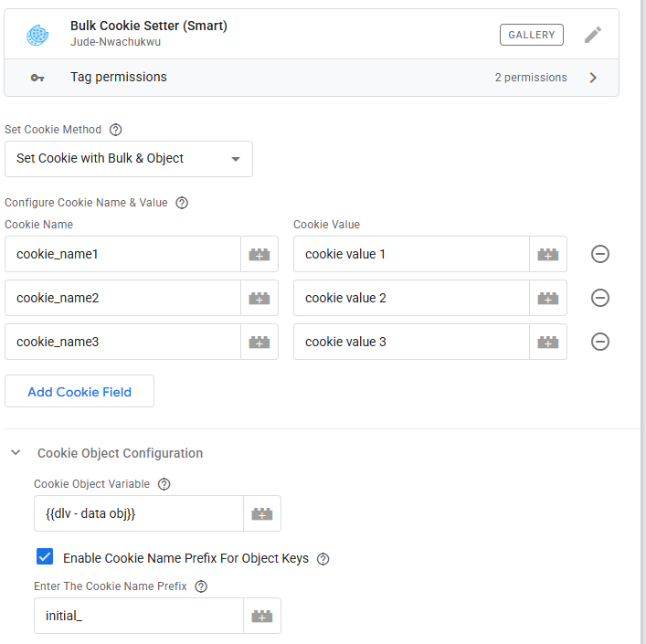The image size is (646, 644).
Task: Click the cookie value 2 text field
Action: coord(411,299)
